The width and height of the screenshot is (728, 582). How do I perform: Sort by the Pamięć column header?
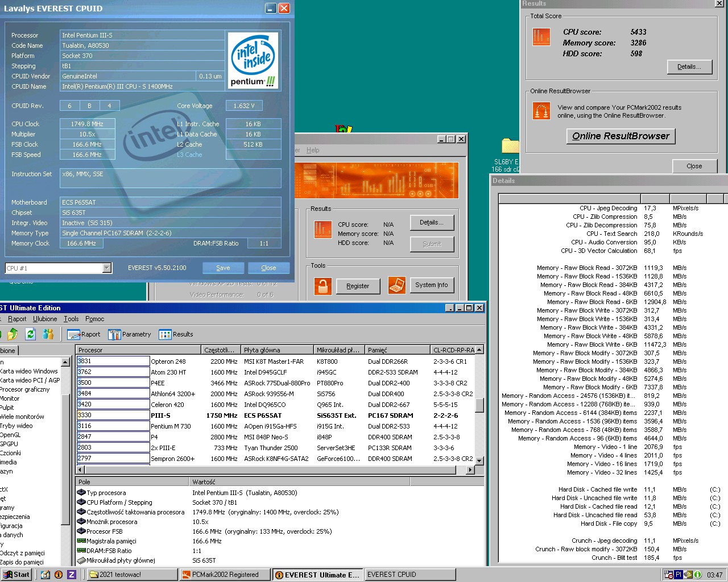[398, 350]
